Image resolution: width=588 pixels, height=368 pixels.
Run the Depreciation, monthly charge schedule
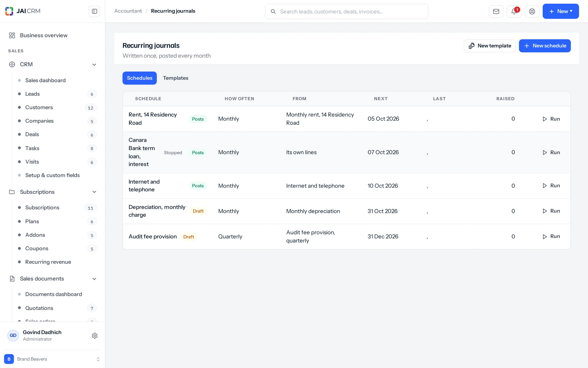(x=551, y=211)
